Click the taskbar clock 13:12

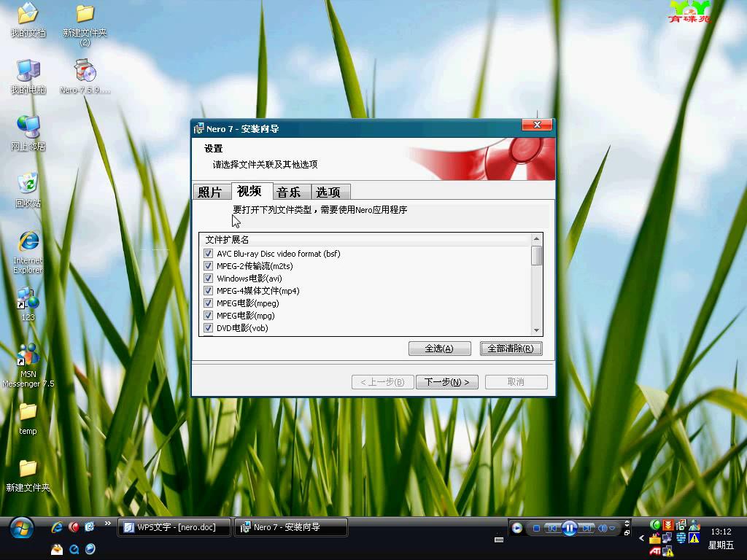(721, 532)
